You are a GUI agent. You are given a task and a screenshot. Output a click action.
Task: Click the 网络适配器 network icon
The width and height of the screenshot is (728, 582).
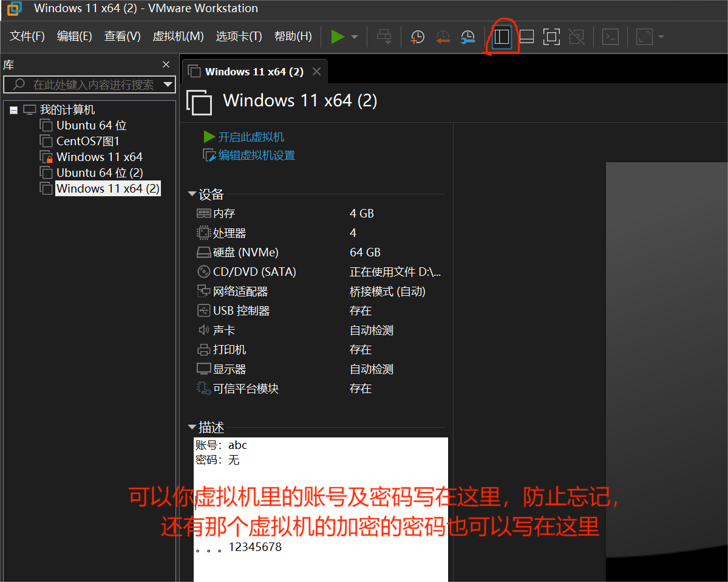click(x=204, y=291)
